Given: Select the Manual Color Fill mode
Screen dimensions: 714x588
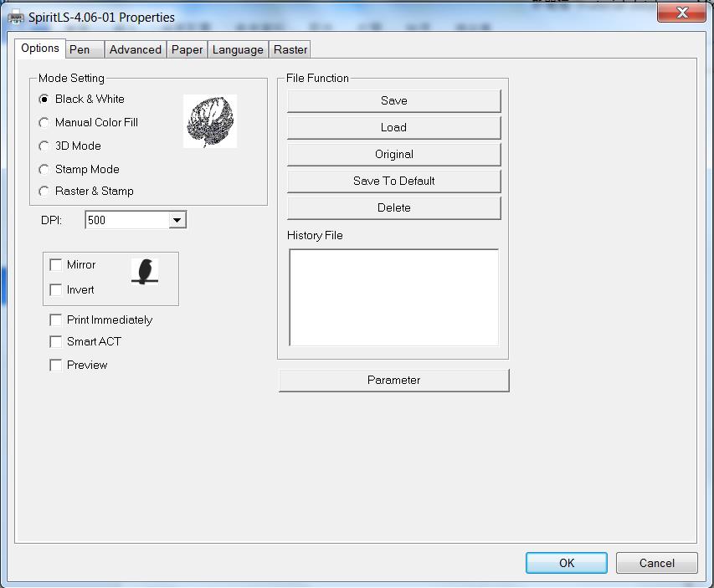Looking at the screenshot, I should pyautogui.click(x=44, y=123).
